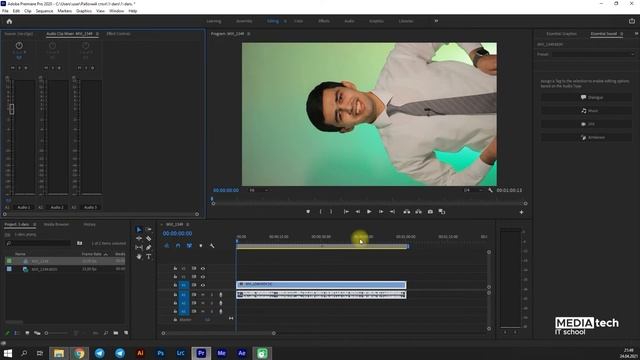This screenshot has width=640, height=360.
Task: Toggle Snap in timeline
Action: coord(178,246)
